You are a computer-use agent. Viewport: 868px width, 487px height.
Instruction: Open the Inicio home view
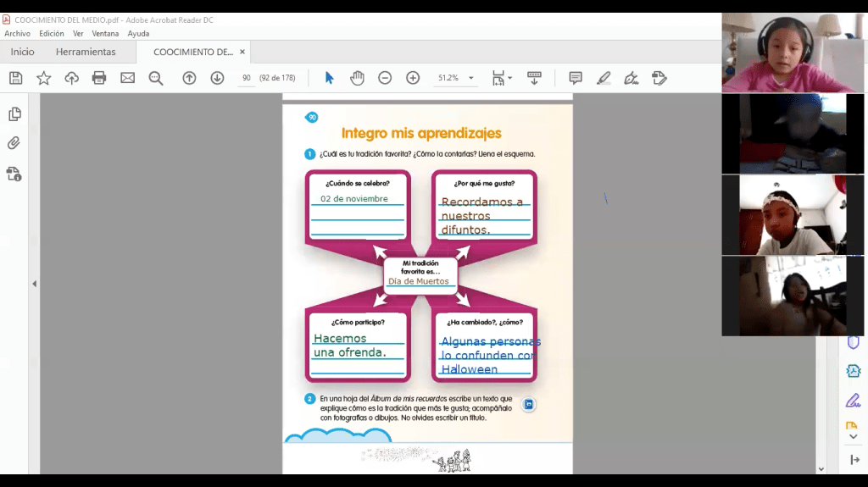click(x=22, y=52)
